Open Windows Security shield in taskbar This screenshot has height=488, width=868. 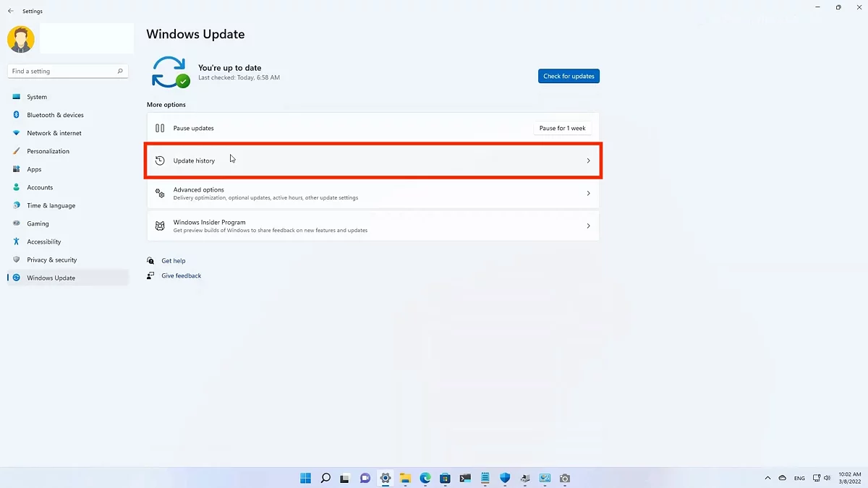click(505, 478)
